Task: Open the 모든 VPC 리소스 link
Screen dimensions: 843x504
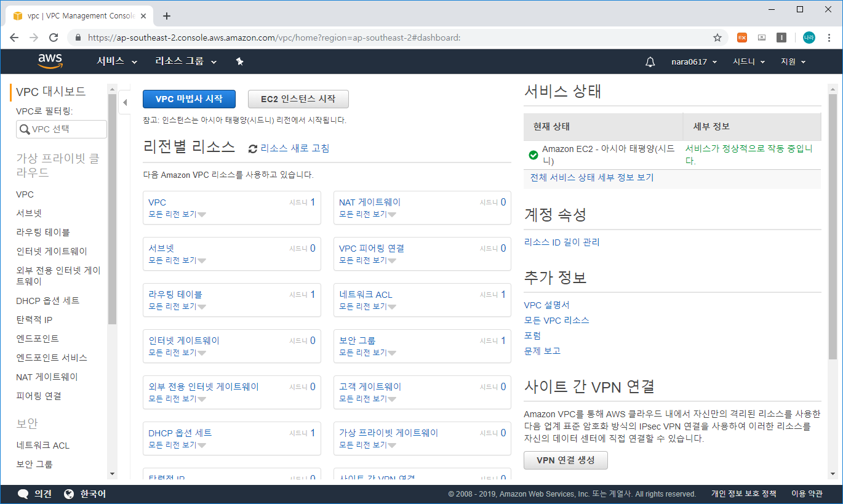Action: (x=557, y=320)
